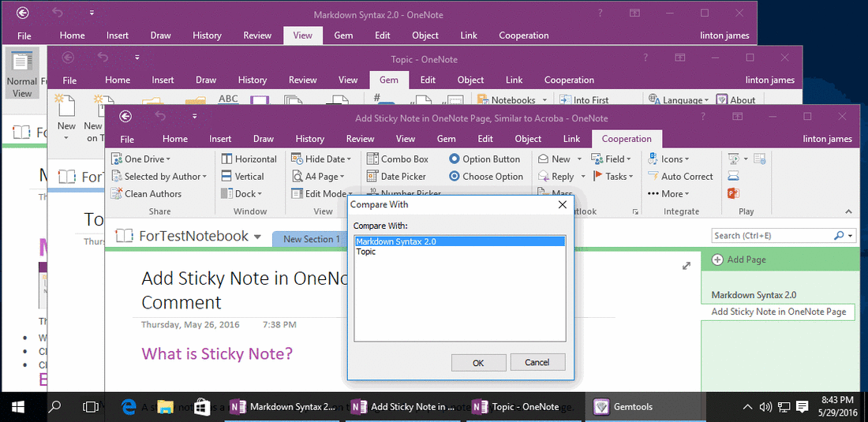Arrange windows with Vertical
The width and height of the screenshot is (868, 422).
point(242,177)
